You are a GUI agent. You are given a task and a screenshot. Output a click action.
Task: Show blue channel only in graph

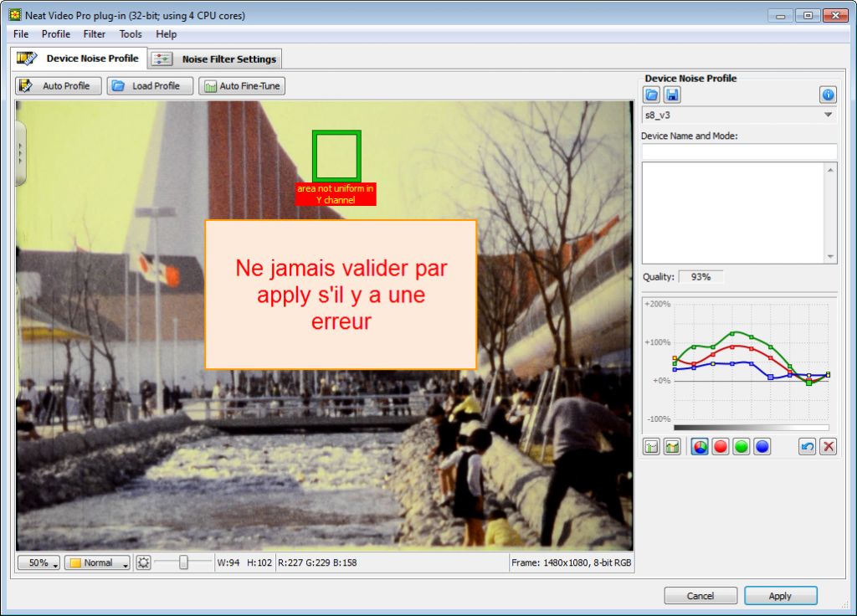[762, 447]
